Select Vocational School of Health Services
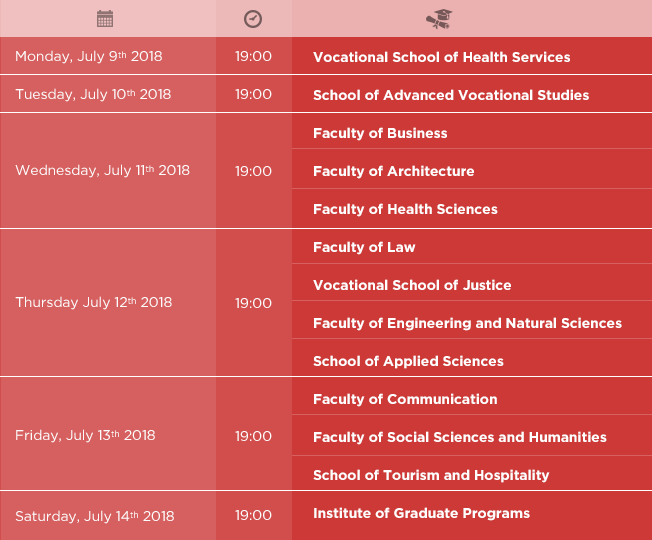 click(x=442, y=57)
